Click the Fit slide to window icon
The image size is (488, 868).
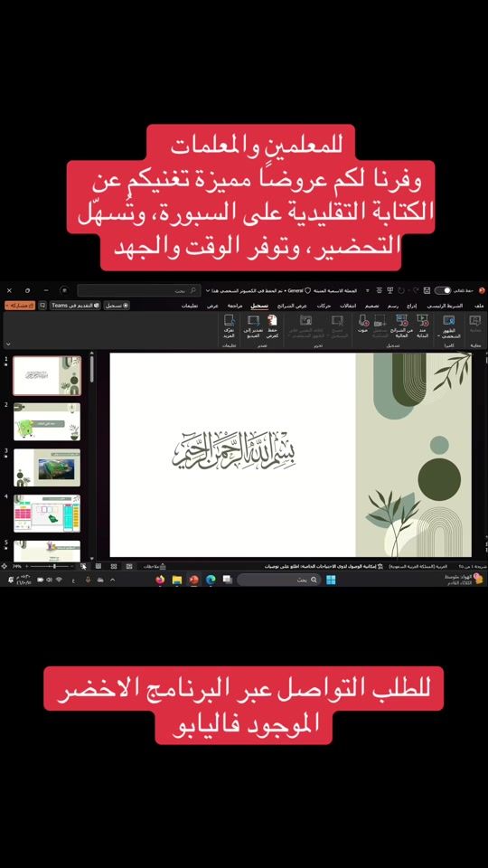click(4, 566)
